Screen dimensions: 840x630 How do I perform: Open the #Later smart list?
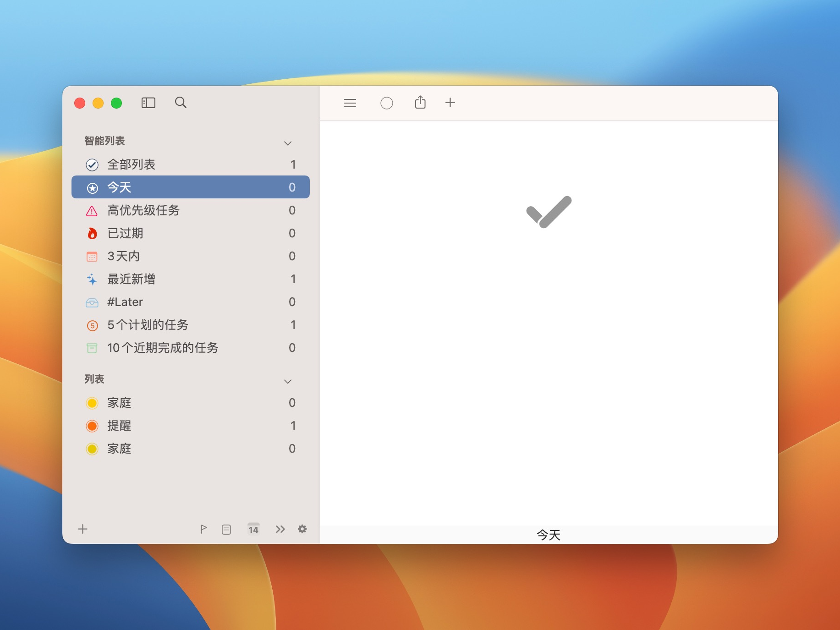click(x=191, y=302)
